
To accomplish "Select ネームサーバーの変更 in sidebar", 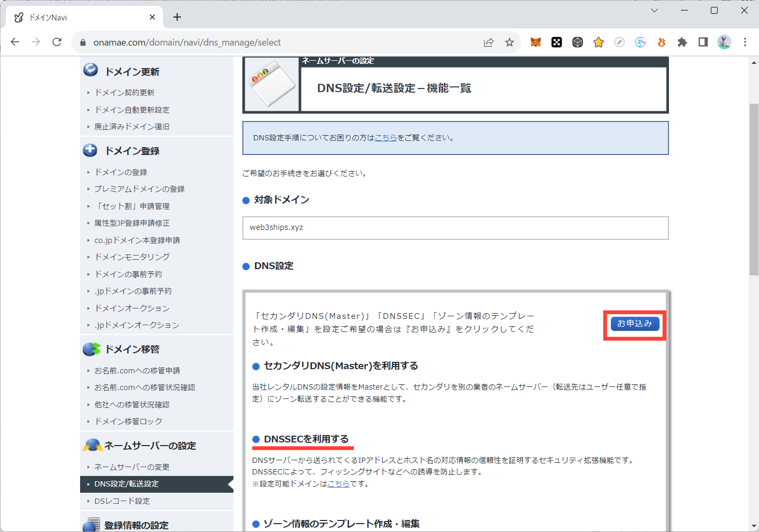I will point(132,467).
